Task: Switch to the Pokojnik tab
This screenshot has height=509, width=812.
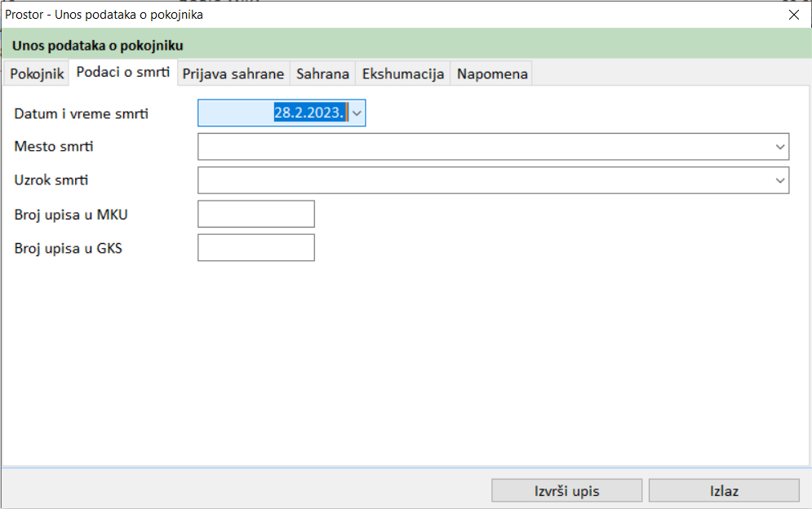Action: (x=37, y=74)
